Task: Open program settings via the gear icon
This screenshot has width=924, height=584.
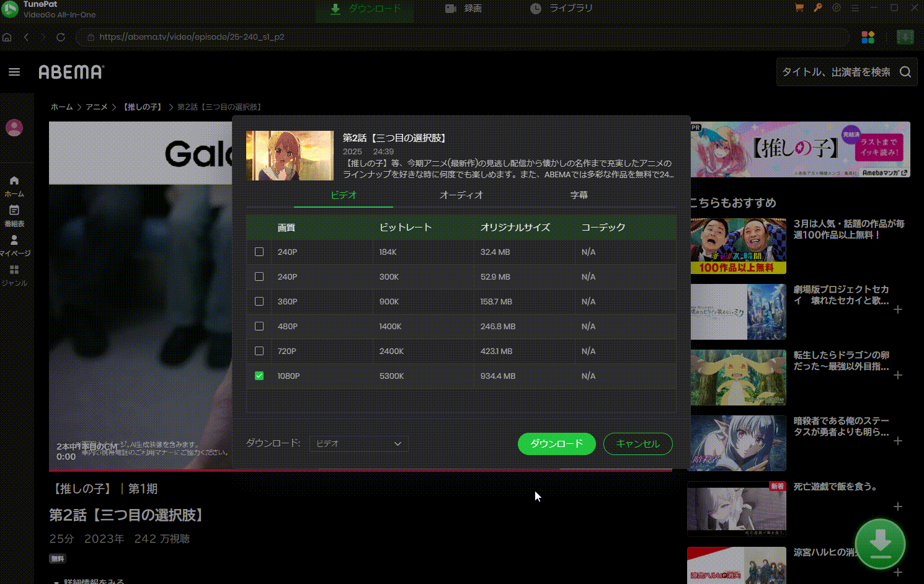Action: 836,7
